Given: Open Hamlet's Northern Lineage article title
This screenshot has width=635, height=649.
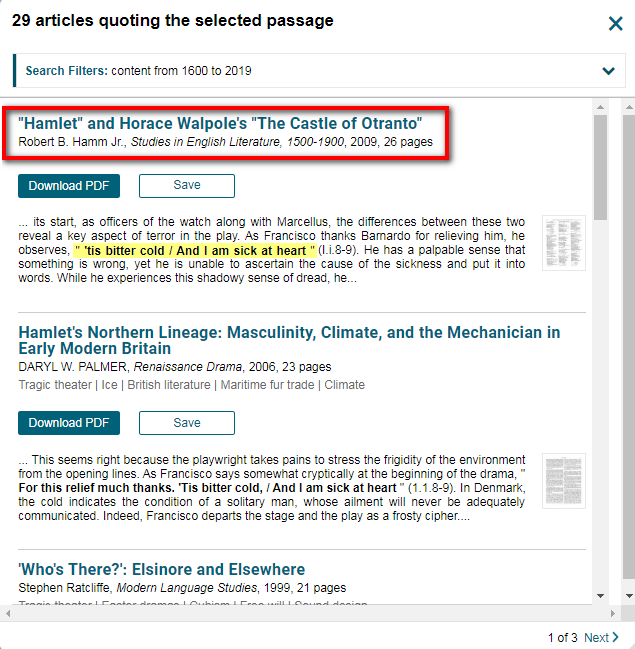Looking at the screenshot, I should (x=289, y=340).
